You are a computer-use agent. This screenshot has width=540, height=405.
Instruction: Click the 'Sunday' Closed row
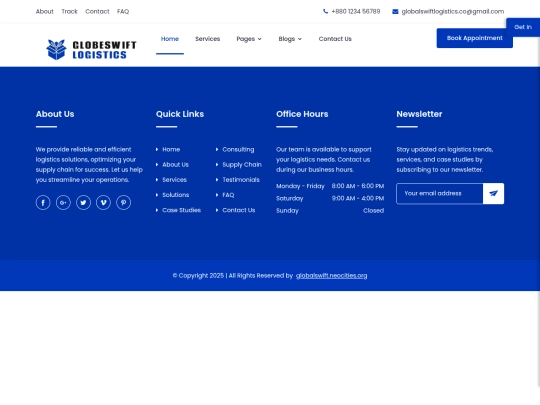pyautogui.click(x=330, y=210)
